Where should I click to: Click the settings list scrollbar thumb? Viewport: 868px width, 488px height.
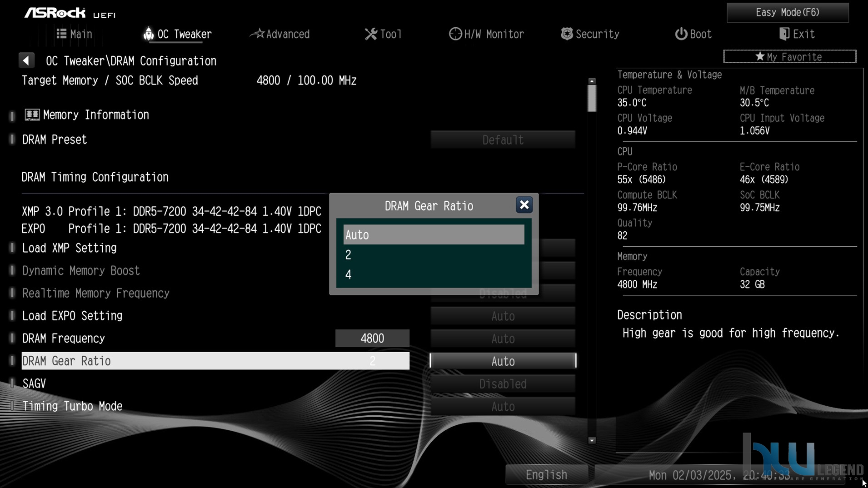pyautogui.click(x=592, y=98)
